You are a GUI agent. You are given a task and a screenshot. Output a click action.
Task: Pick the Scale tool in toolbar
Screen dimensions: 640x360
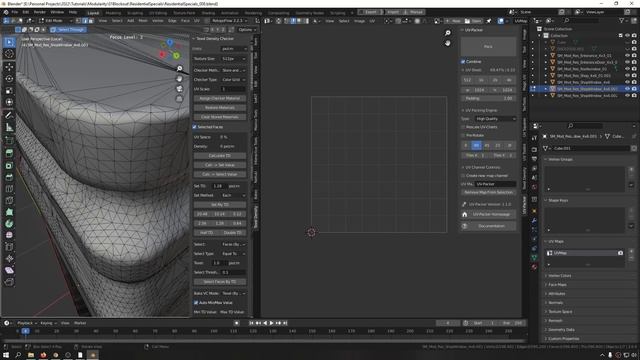tap(9, 91)
